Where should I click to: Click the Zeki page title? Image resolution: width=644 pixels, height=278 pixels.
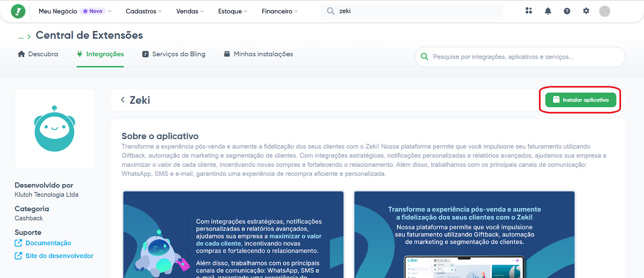click(x=140, y=100)
